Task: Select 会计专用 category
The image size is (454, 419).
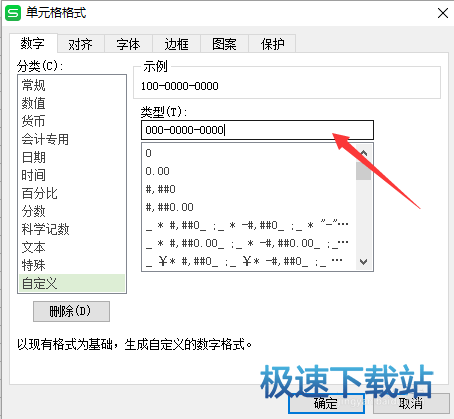Action: (72, 139)
